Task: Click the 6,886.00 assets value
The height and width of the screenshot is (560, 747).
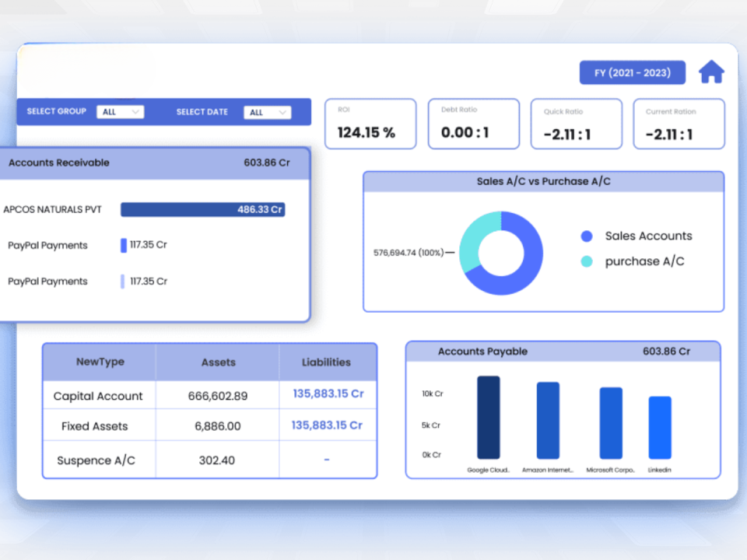Action: (218, 426)
